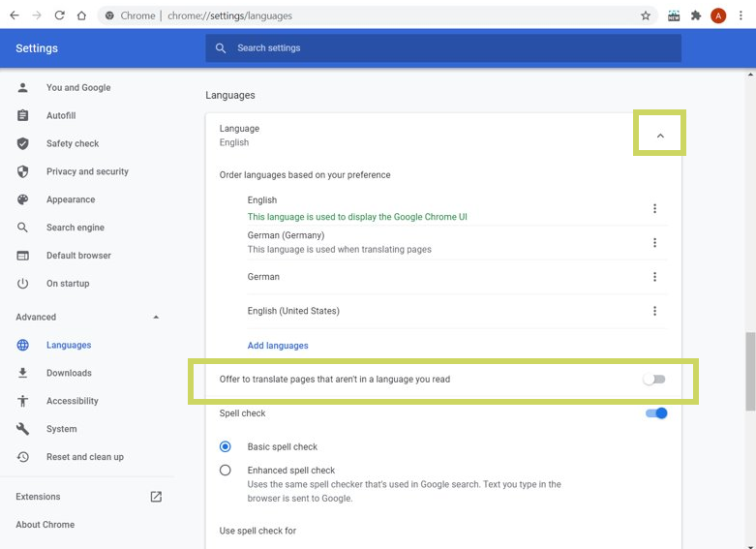Collapse the Advanced section in sidebar

click(156, 318)
